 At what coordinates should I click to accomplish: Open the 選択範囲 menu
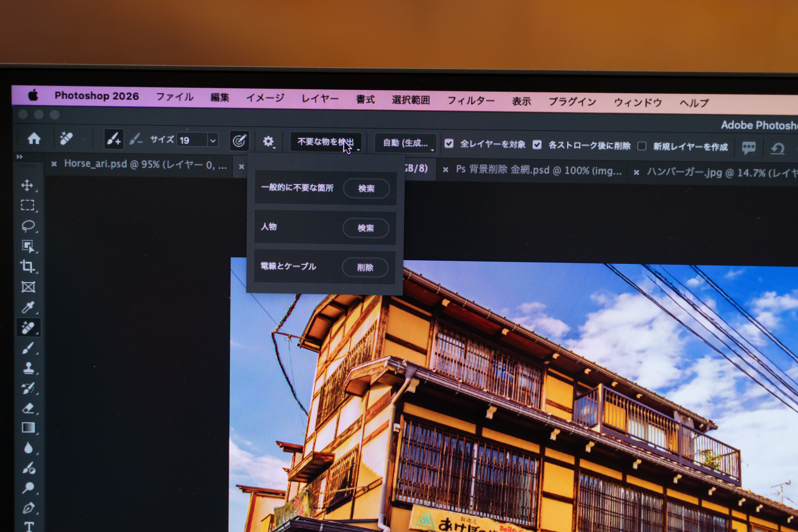pyautogui.click(x=411, y=100)
